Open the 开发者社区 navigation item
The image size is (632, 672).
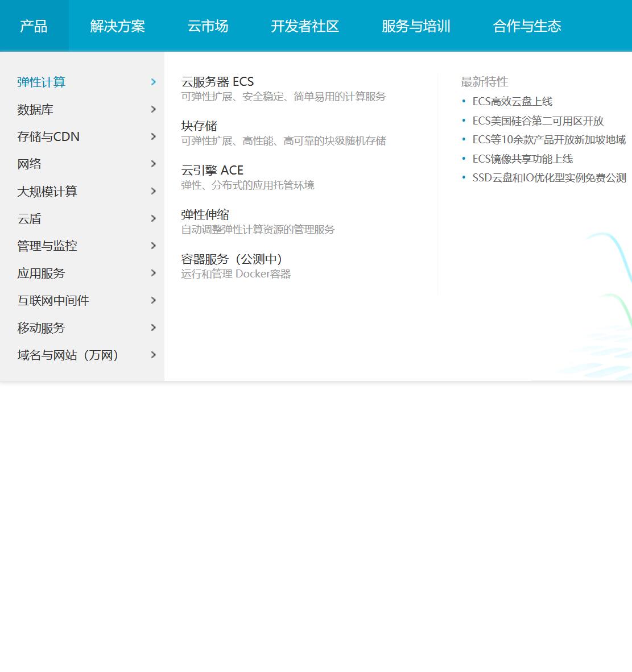pyautogui.click(x=305, y=26)
